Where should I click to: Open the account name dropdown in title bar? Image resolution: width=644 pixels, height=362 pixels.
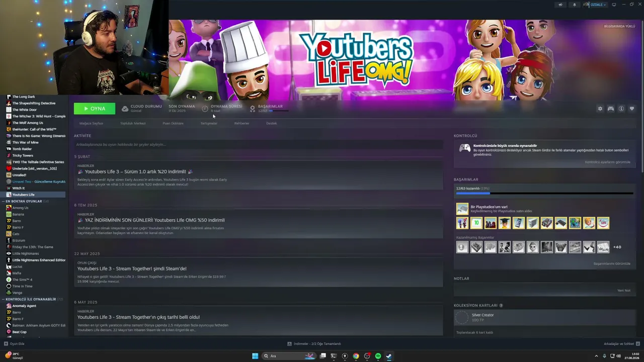(598, 5)
